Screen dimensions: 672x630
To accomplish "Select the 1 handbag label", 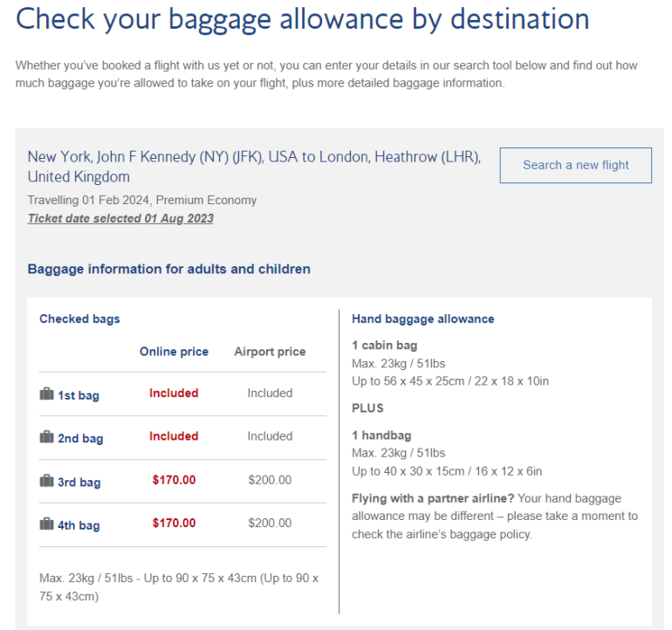I will point(381,435).
